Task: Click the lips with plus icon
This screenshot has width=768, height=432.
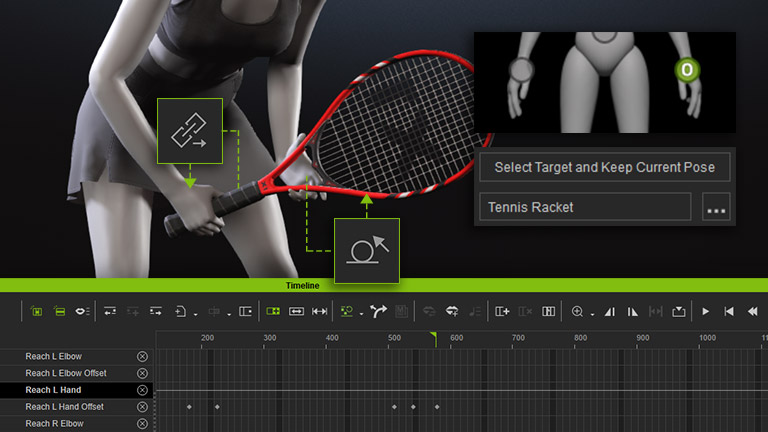Action: coord(451,312)
